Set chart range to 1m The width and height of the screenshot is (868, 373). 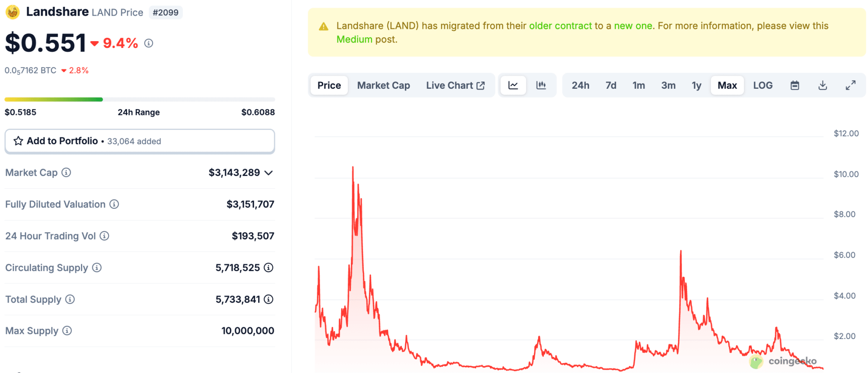pos(639,85)
